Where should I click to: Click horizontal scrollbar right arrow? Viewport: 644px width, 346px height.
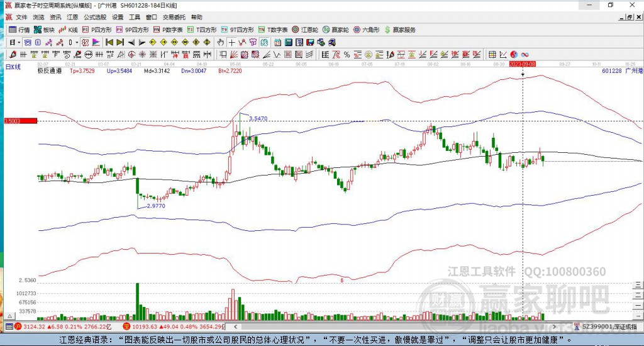pyautogui.click(x=555, y=326)
